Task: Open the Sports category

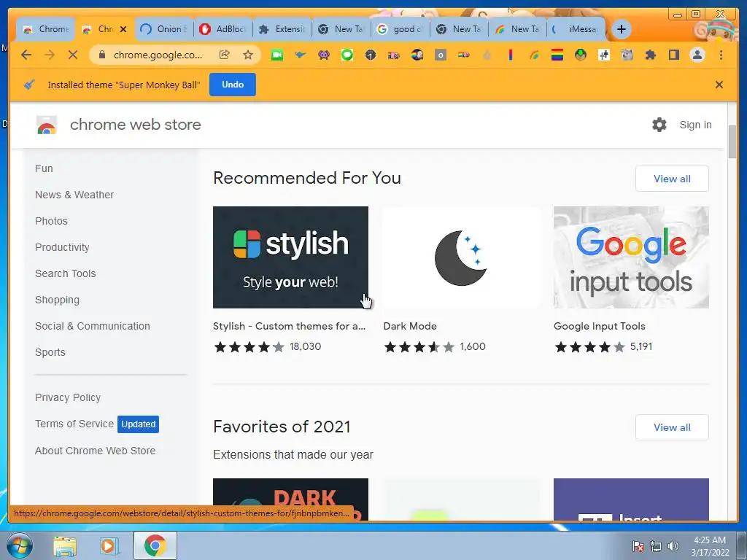Action: pyautogui.click(x=50, y=352)
